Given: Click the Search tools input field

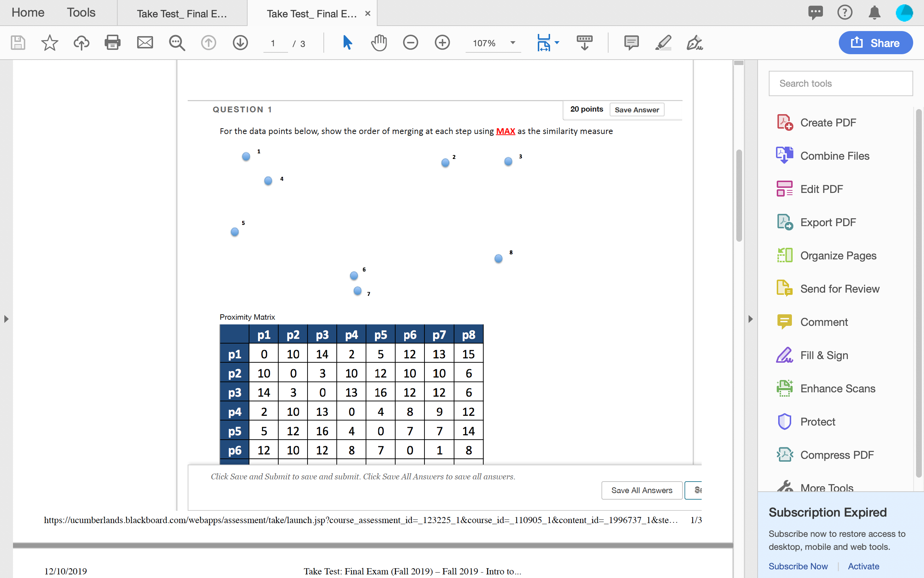Looking at the screenshot, I should pyautogui.click(x=841, y=83).
